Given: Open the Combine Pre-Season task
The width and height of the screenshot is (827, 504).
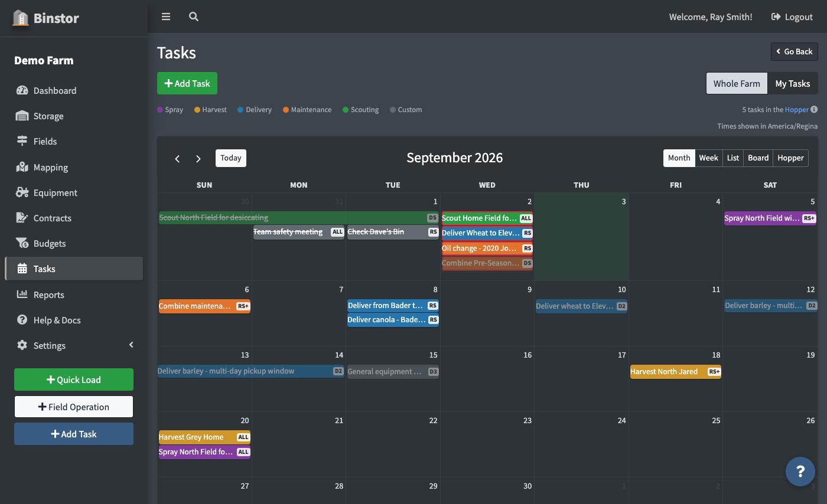Looking at the screenshot, I should point(487,263).
